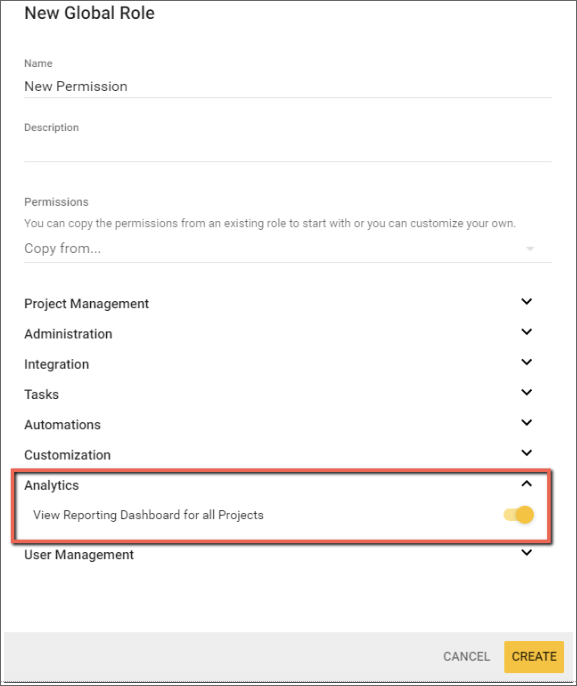Screen dimensions: 577x686
Task: Expand User Management chevron arrow
Action: (x=527, y=553)
